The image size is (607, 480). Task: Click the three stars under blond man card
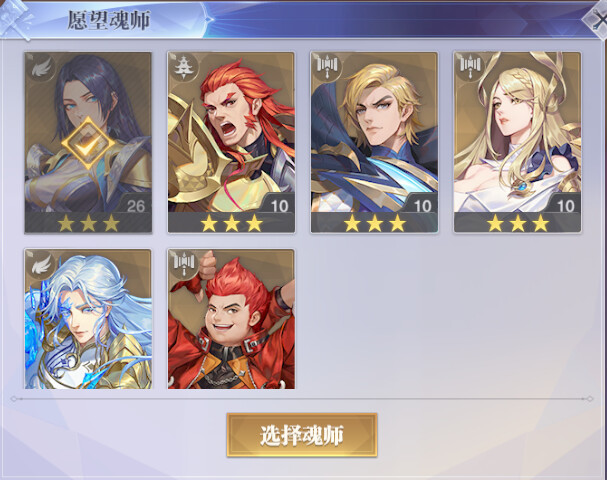point(374,223)
